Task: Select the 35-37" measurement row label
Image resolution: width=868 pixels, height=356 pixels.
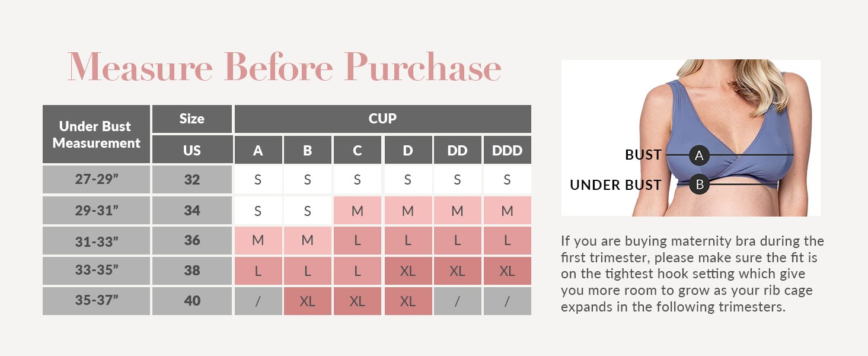Action: pyautogui.click(x=96, y=301)
